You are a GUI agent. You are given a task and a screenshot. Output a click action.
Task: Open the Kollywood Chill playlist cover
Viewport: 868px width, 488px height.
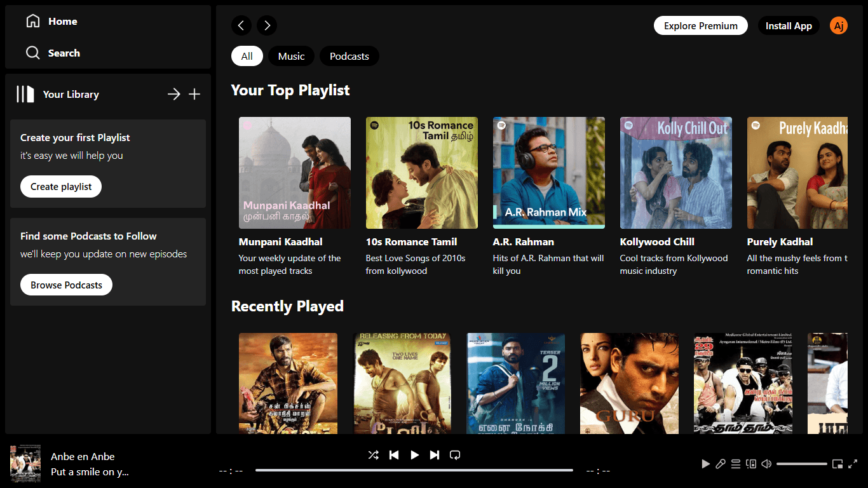pos(675,172)
